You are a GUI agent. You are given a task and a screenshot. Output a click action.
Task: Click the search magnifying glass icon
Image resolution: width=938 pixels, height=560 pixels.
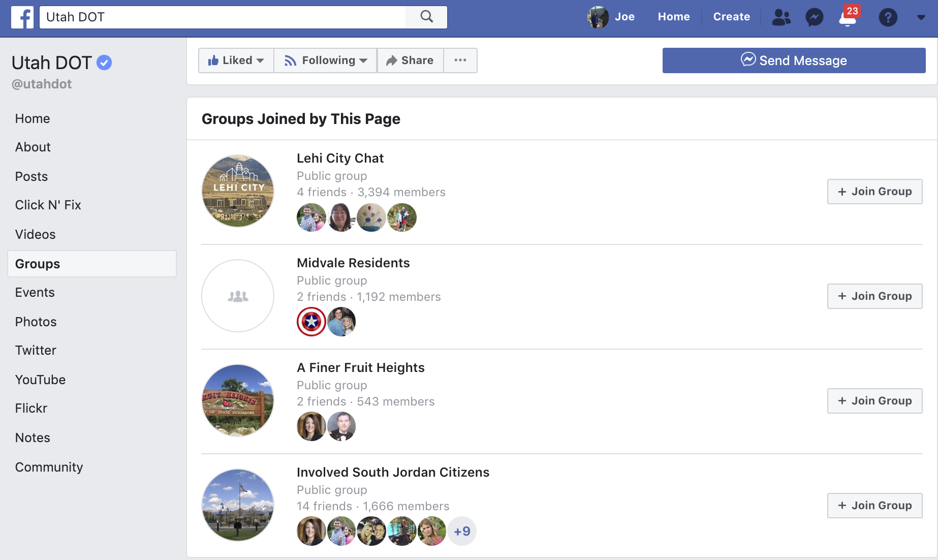click(426, 17)
